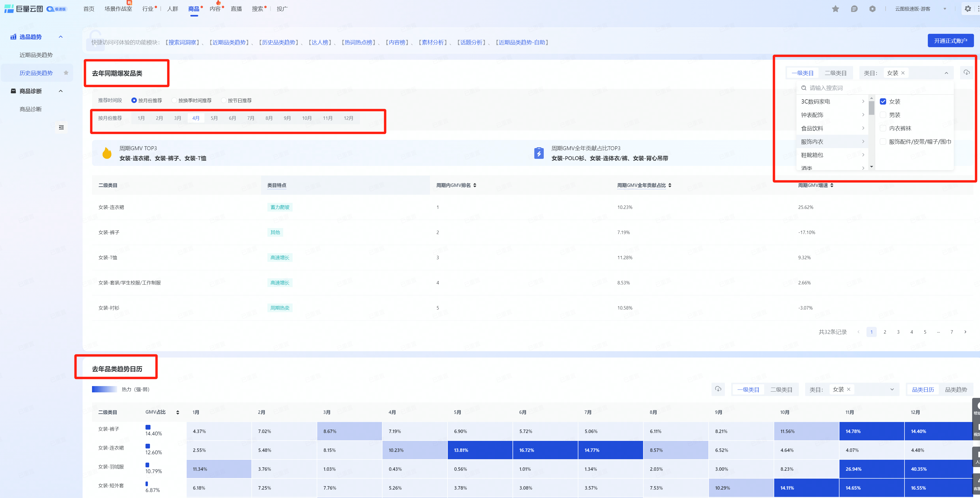Download the 去年品类趋势日历 data via cloud icon
980x498 pixels.
click(x=718, y=389)
